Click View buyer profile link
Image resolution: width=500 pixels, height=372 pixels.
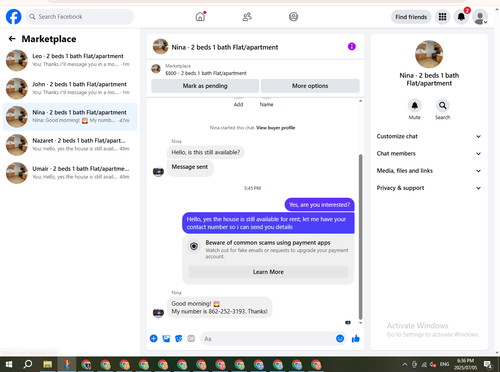pos(275,128)
